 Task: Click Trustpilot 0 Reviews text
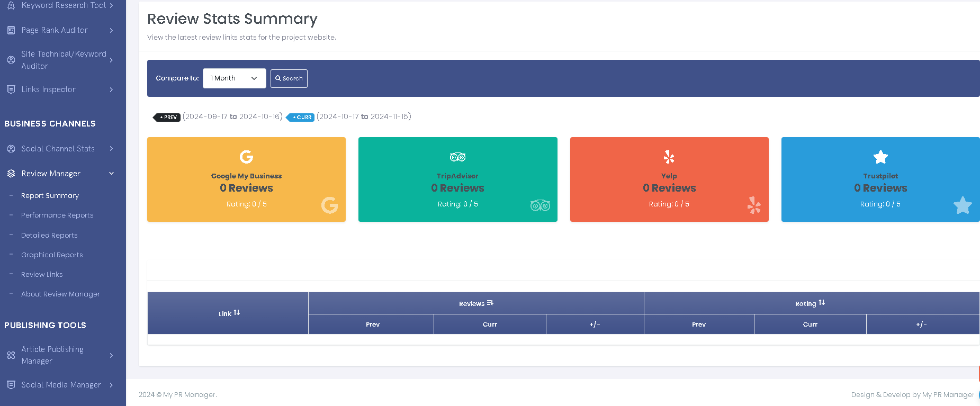coord(880,188)
